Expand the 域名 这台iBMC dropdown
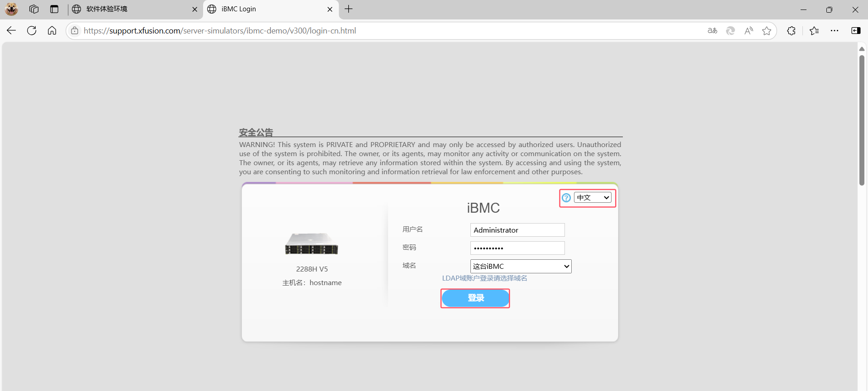The image size is (868, 391). [x=521, y=266]
